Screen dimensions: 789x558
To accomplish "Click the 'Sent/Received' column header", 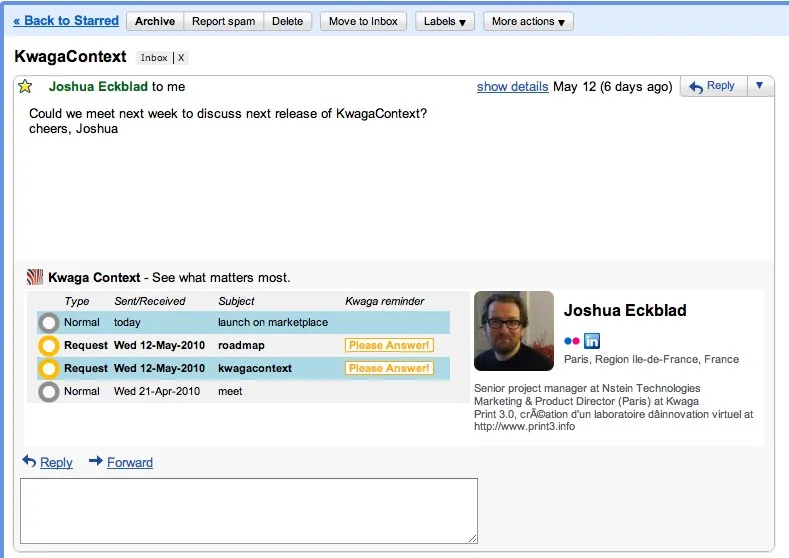I will pyautogui.click(x=149, y=301).
